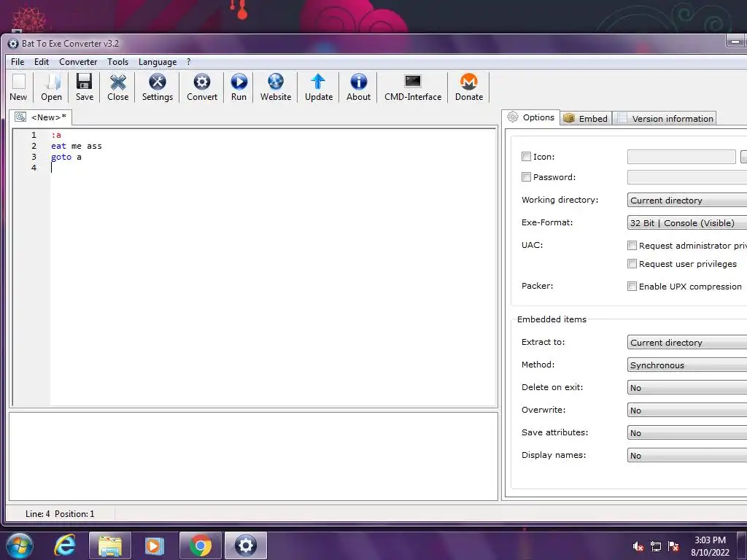Open the ? help menu
747x560 pixels.
[x=189, y=62]
